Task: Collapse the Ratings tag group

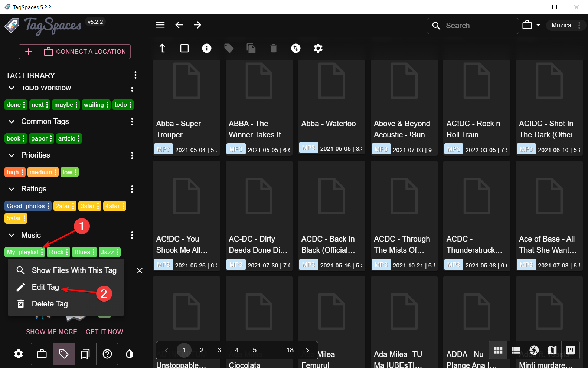Action: (12, 189)
